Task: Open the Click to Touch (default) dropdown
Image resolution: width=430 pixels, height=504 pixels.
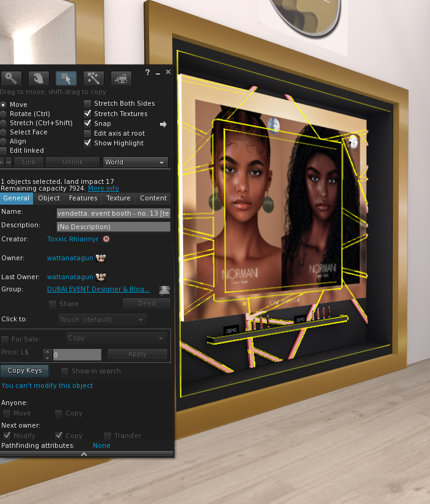Action: (103, 320)
